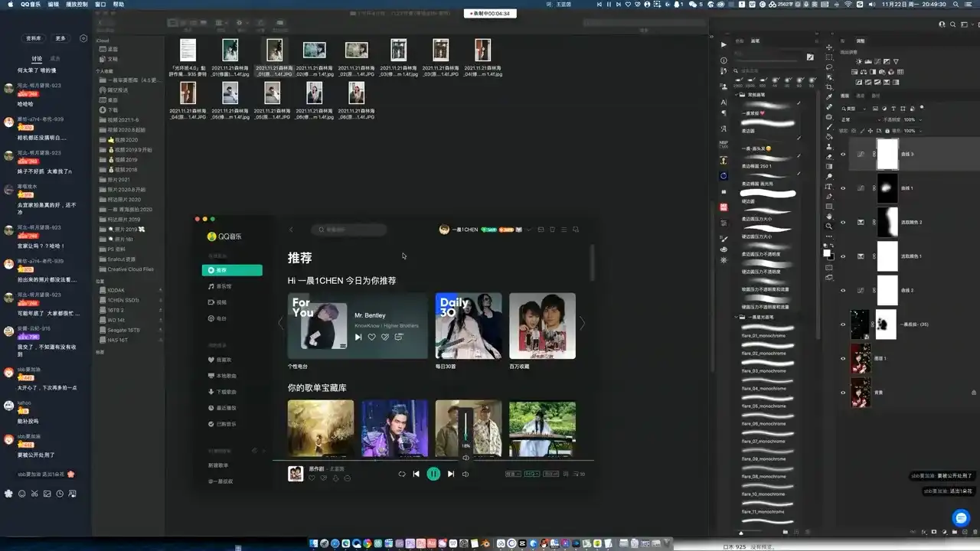Pause the song with the green button

point(433,474)
